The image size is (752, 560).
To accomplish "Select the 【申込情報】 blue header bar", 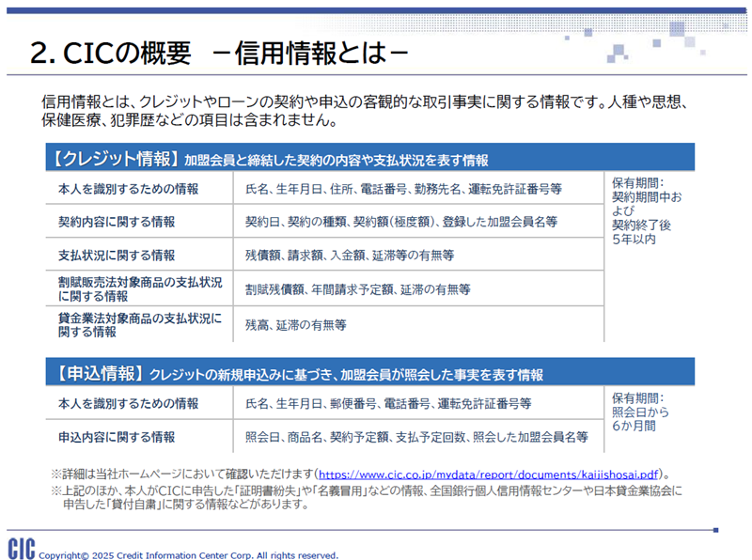I will tap(369, 373).
